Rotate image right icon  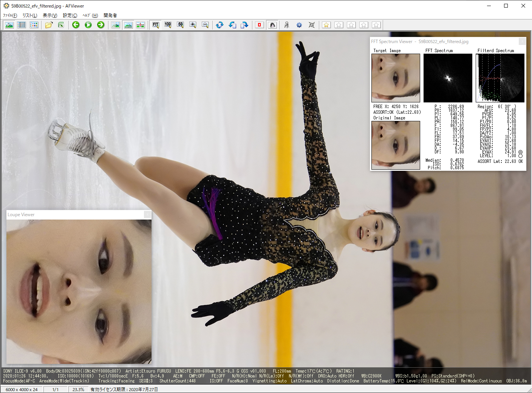click(x=245, y=25)
